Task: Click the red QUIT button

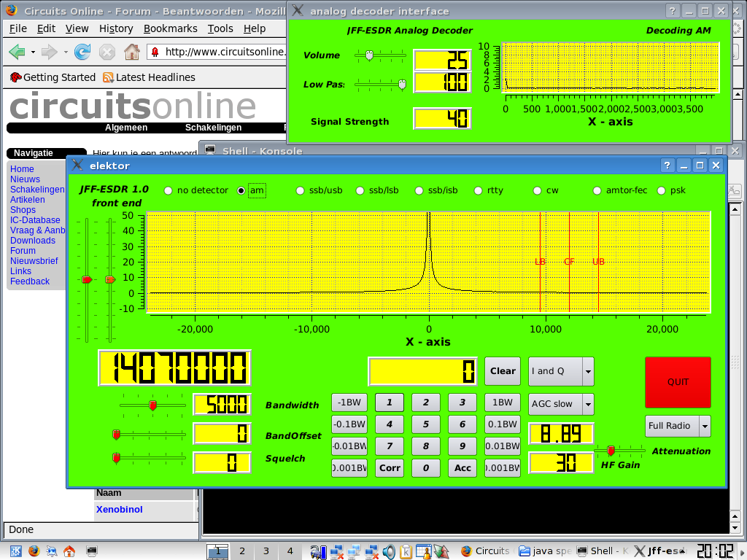Action: tap(678, 382)
